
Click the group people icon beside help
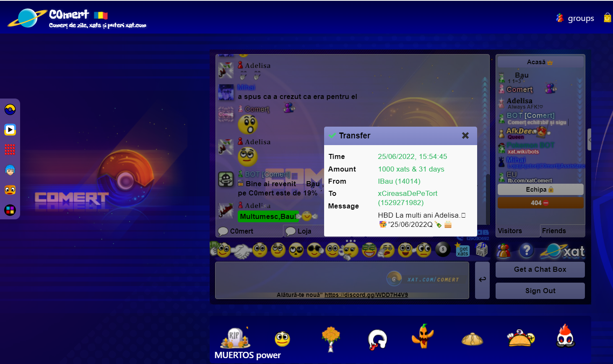504,250
